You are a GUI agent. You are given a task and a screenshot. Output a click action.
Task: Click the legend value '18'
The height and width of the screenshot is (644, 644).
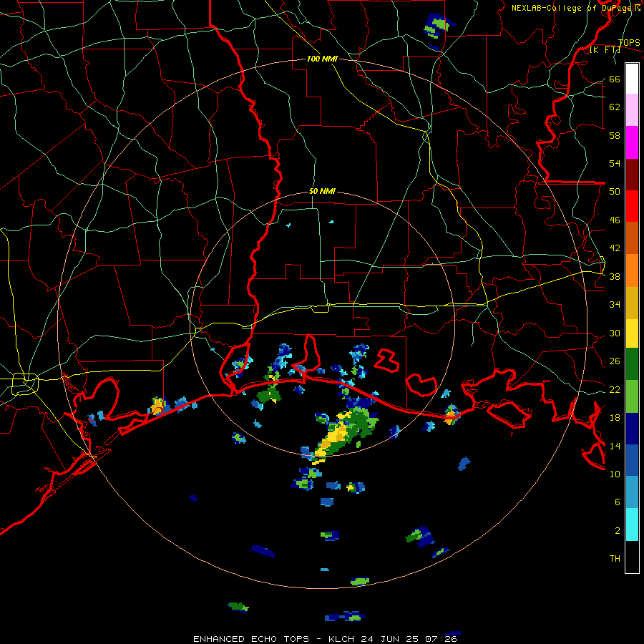[x=615, y=417]
